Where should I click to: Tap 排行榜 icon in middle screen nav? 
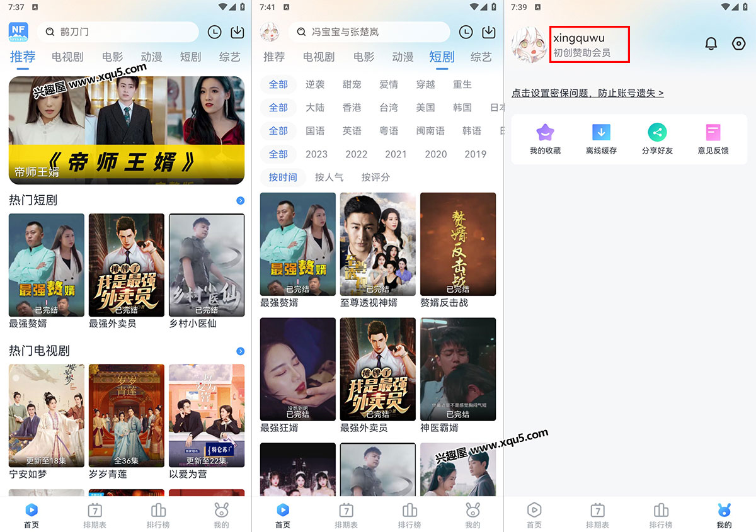point(409,509)
